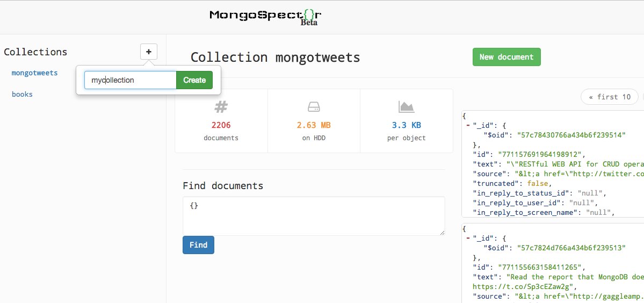Open the books collection
Viewport: 644px width, 303px height.
tap(22, 95)
